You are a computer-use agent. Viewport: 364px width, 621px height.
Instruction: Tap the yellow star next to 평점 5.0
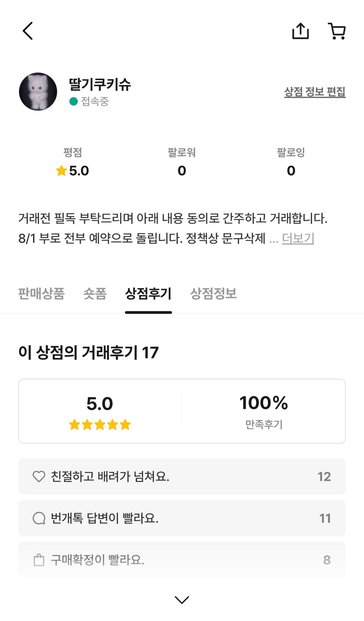pos(61,171)
